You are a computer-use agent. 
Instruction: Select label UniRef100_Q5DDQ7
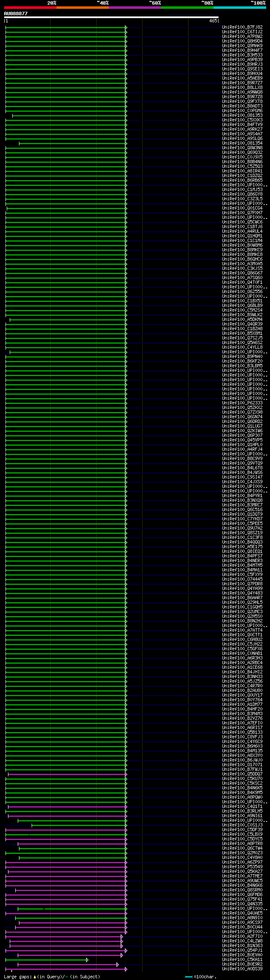pos(242,774)
